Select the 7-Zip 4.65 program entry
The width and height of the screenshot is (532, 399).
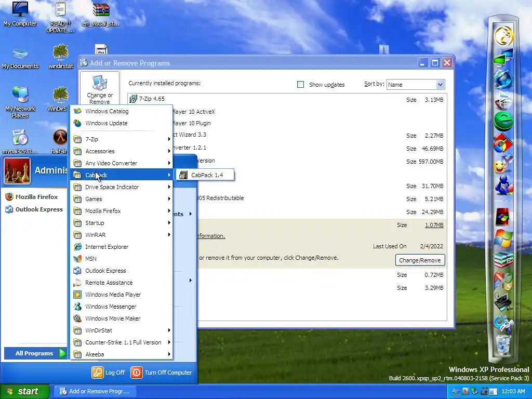pos(287,99)
